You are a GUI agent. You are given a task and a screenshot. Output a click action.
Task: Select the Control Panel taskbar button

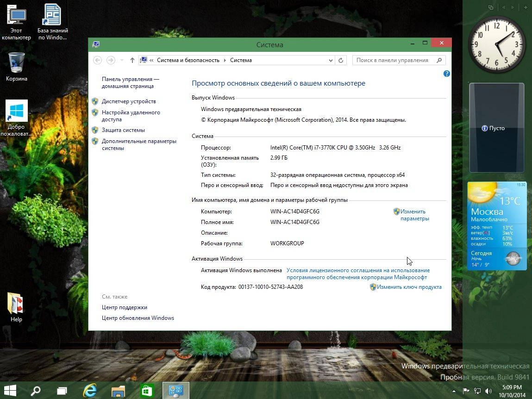click(x=176, y=391)
